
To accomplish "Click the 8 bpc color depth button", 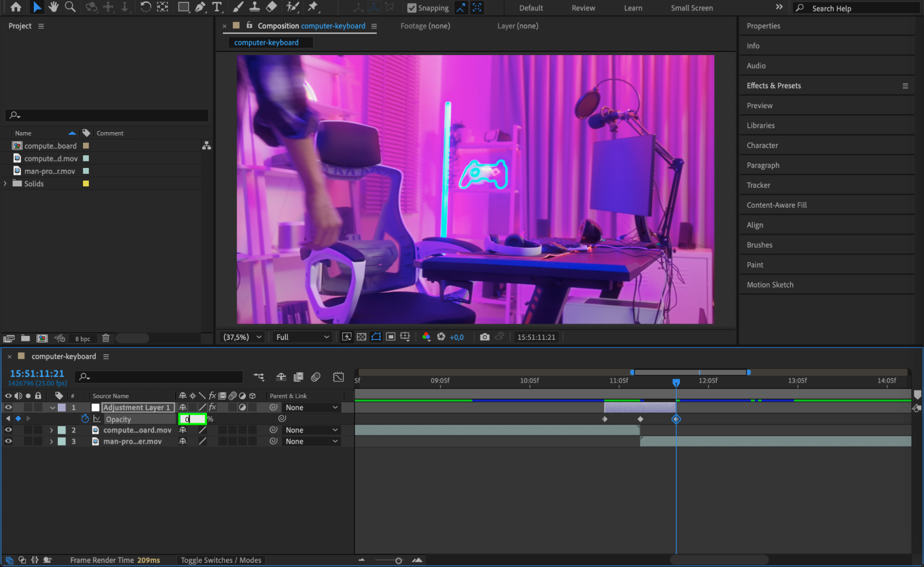I will tap(83, 339).
